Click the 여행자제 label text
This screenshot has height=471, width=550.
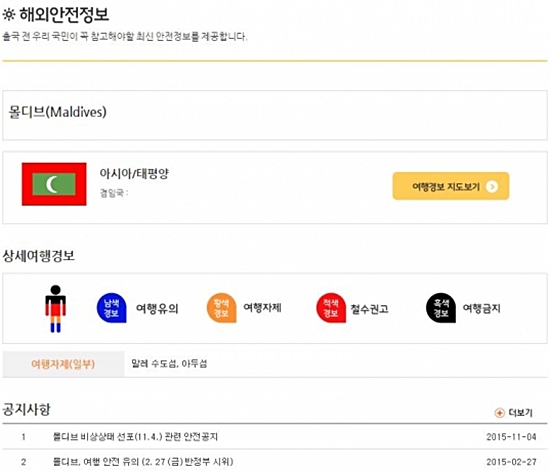pyautogui.click(x=262, y=308)
